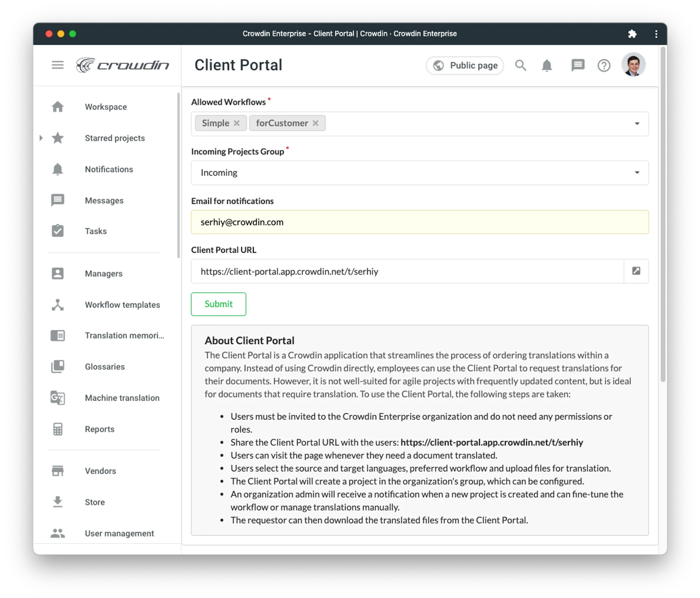Click the Workspace home icon
The width and height of the screenshot is (700, 598).
pyautogui.click(x=58, y=107)
